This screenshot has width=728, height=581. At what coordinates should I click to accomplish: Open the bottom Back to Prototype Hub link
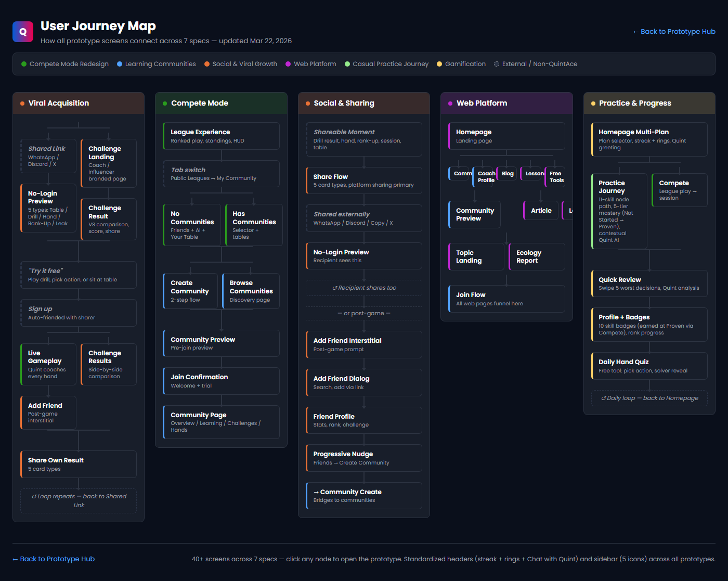pyautogui.click(x=53, y=559)
